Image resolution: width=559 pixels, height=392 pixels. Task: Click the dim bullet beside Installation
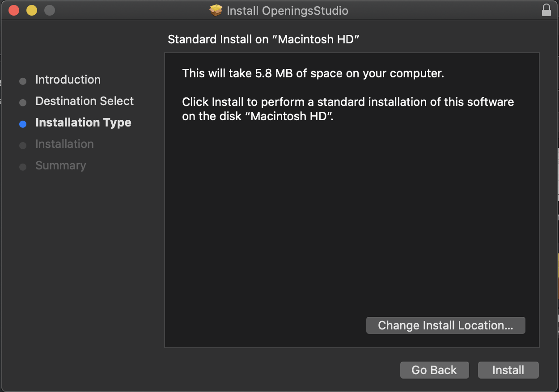tap(23, 146)
